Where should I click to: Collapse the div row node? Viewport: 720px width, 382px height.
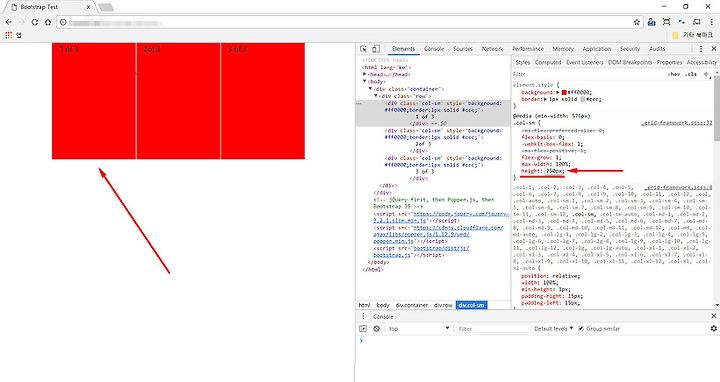(x=376, y=96)
